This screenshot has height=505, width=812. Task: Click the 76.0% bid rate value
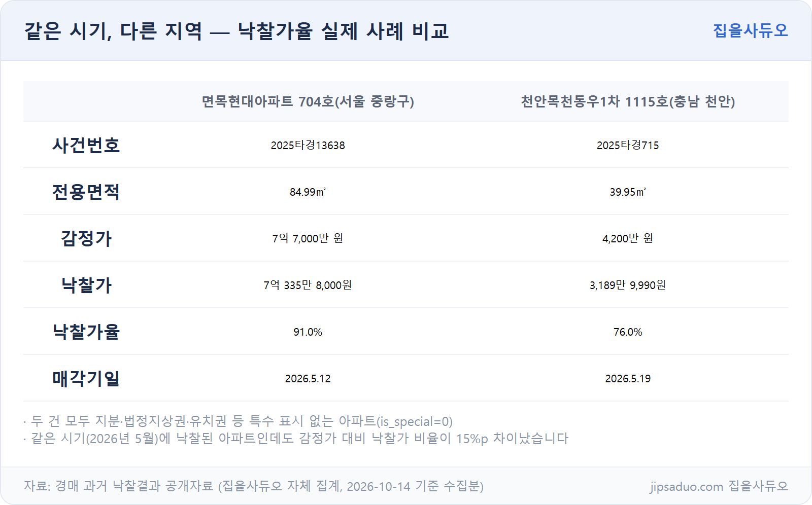tap(628, 332)
